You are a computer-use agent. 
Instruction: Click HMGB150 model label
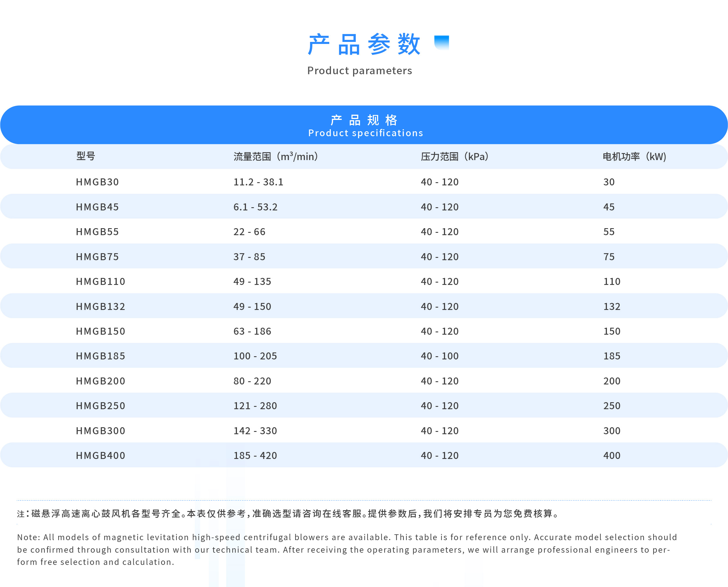coord(100,331)
